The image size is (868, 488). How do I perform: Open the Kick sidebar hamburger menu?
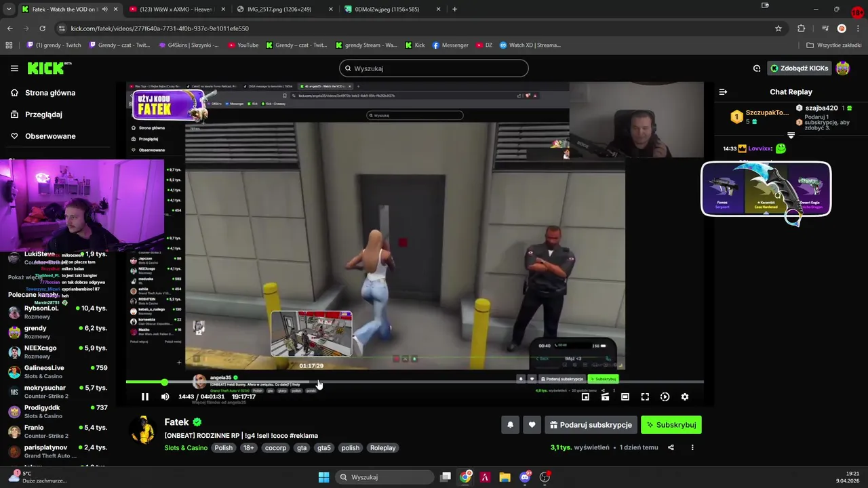pyautogui.click(x=14, y=68)
